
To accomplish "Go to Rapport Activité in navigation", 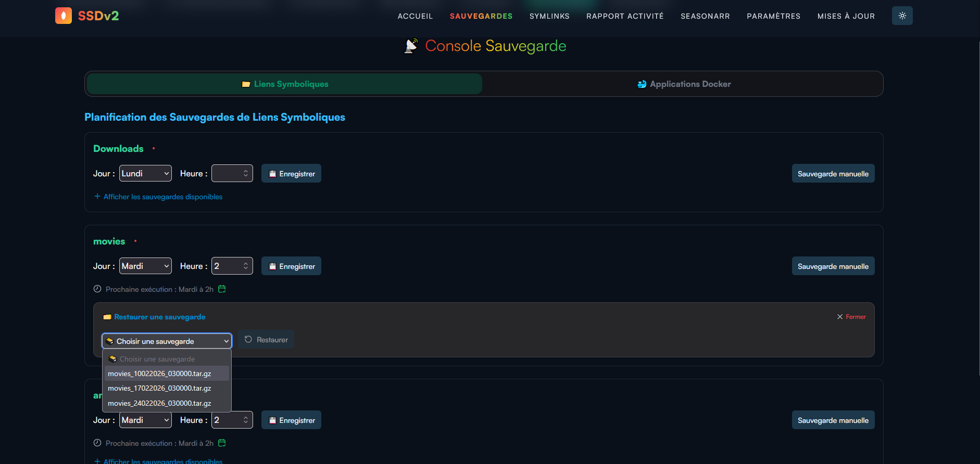I will [625, 16].
